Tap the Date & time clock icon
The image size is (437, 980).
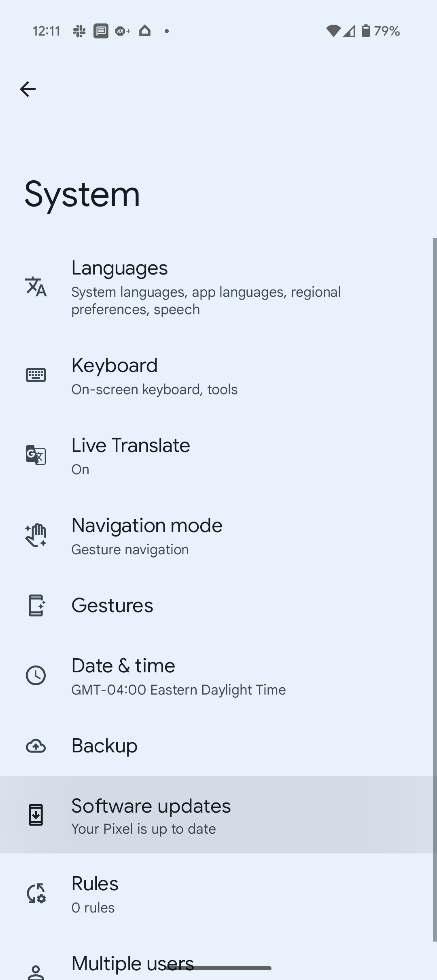tap(36, 676)
